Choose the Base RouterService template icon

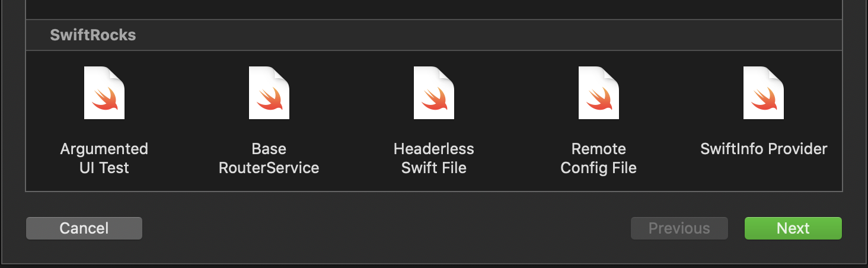coord(269,93)
